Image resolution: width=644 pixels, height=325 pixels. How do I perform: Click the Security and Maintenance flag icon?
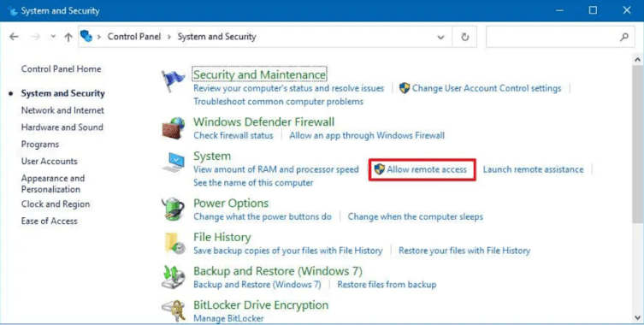tap(173, 81)
